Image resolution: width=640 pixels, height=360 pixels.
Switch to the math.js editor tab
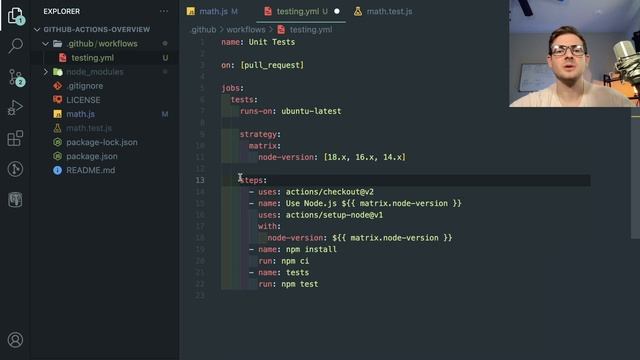tap(213, 11)
